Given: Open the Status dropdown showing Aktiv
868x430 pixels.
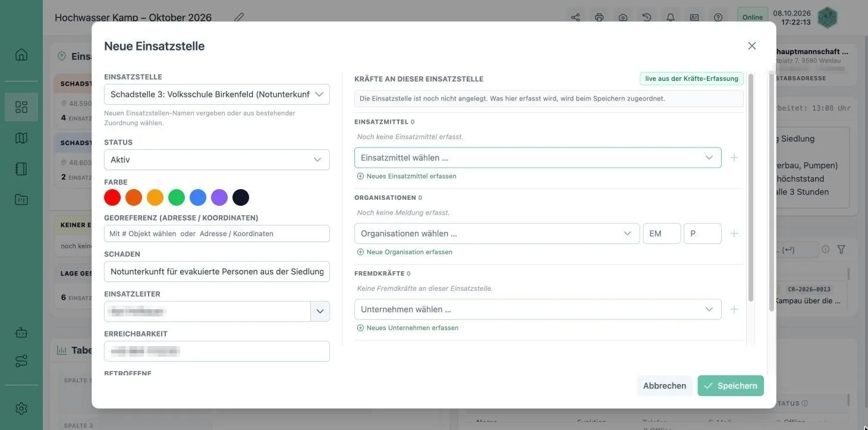Looking at the screenshot, I should pos(217,159).
